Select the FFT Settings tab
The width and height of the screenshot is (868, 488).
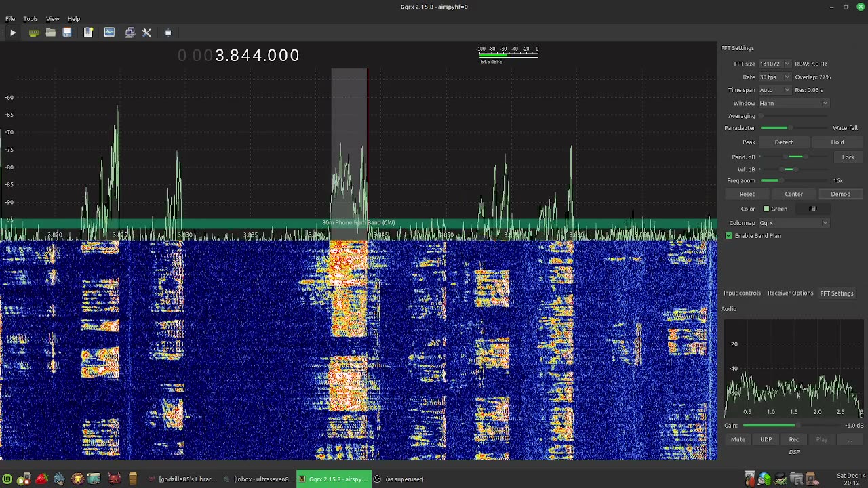836,293
